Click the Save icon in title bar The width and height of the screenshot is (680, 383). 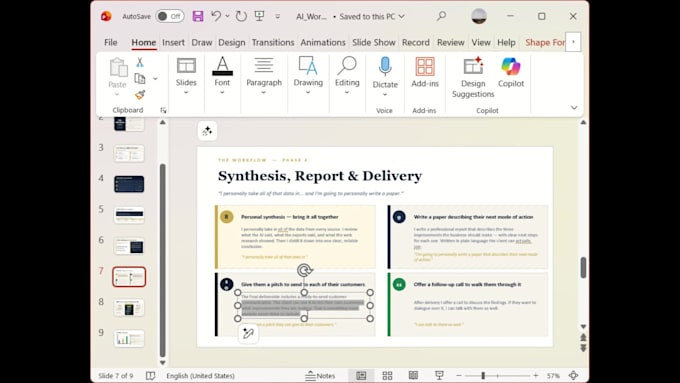click(198, 16)
